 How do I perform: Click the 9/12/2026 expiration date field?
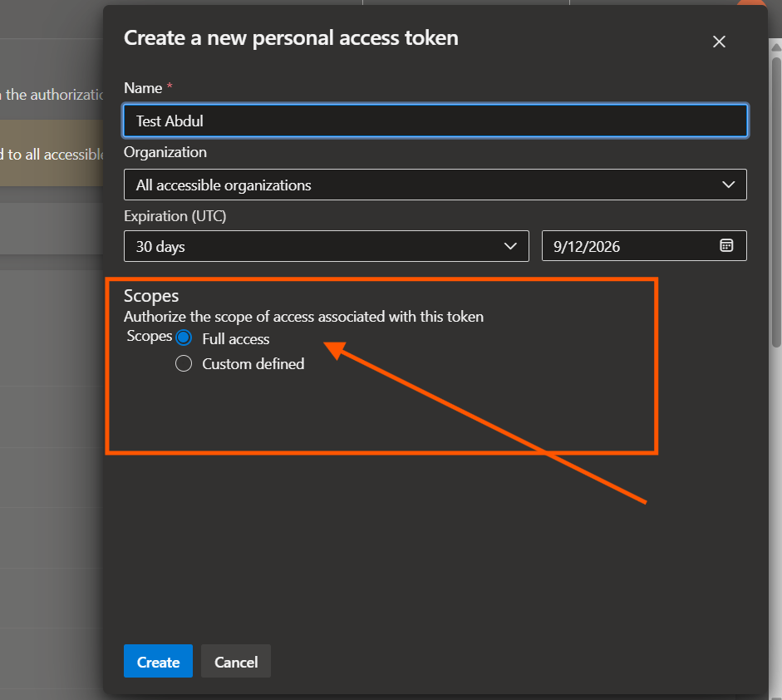tap(644, 246)
